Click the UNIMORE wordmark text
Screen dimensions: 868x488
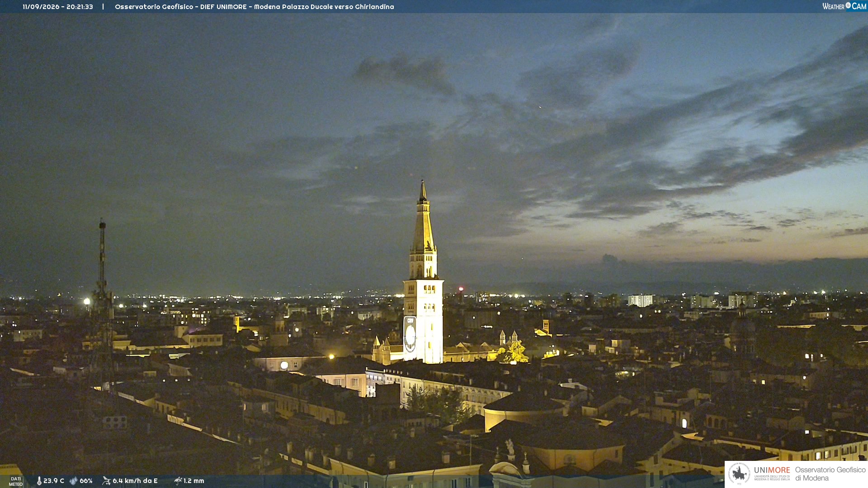click(x=772, y=470)
